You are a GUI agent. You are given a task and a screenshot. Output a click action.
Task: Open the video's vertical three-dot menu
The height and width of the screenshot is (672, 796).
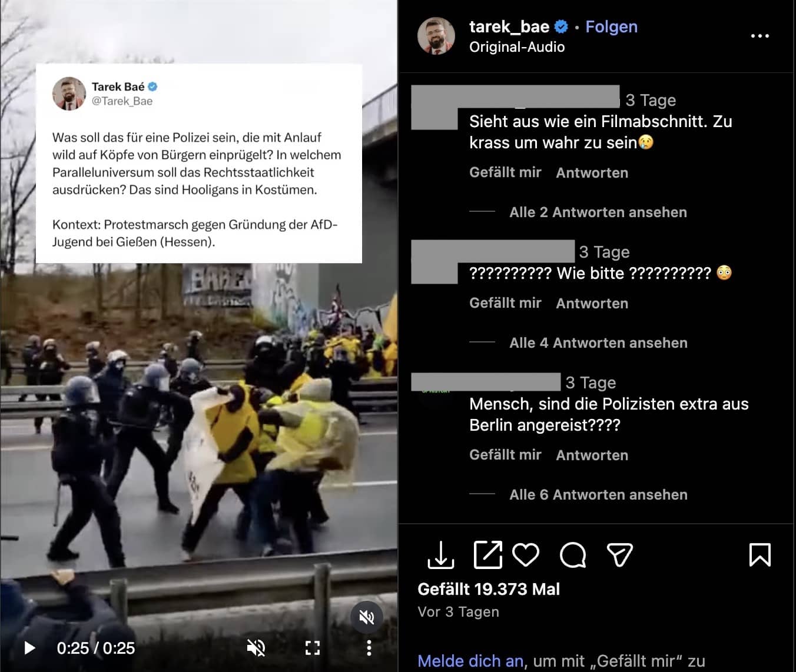[369, 648]
